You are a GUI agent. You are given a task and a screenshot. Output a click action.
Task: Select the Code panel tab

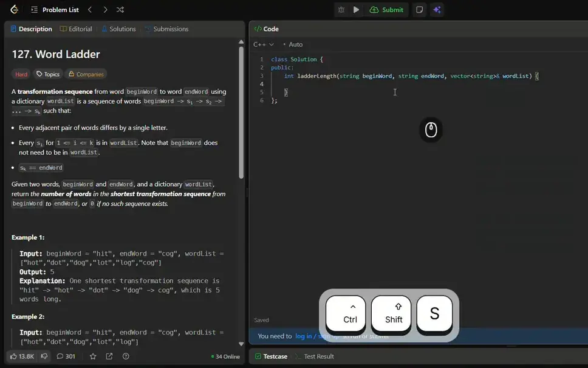266,29
